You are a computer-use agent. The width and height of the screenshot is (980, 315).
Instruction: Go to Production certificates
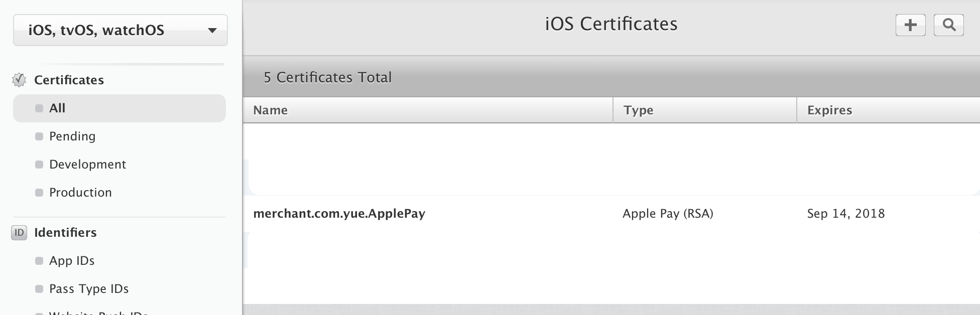point(80,193)
